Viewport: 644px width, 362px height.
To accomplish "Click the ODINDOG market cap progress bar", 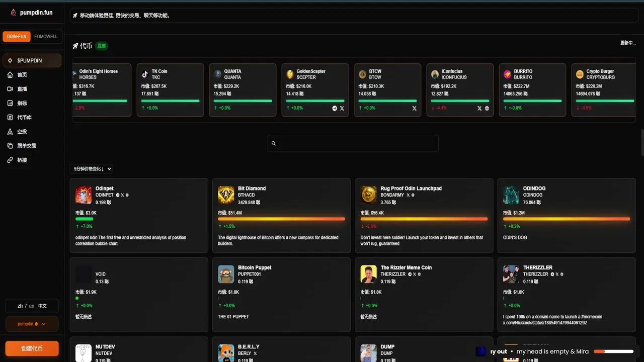I will 567,219.
